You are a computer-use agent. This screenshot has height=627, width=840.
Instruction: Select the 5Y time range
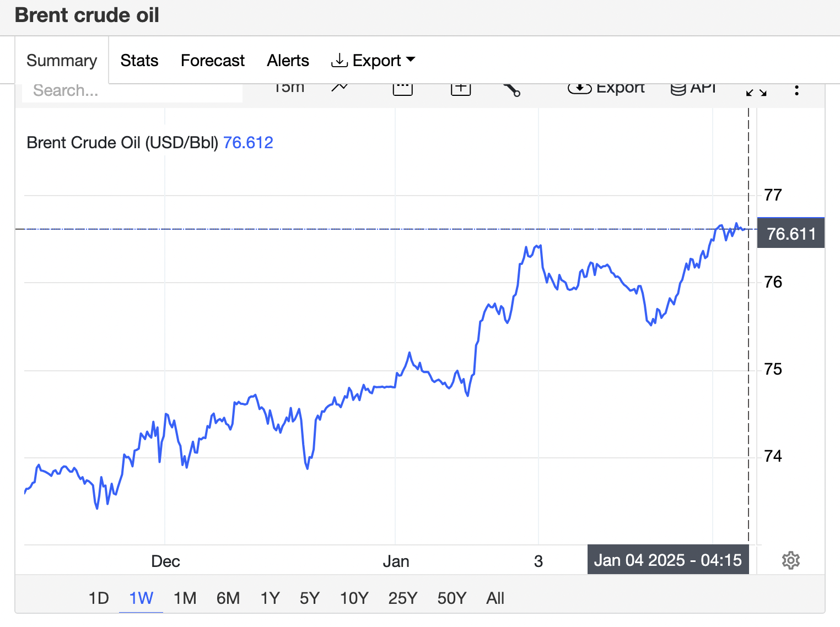coord(309,598)
